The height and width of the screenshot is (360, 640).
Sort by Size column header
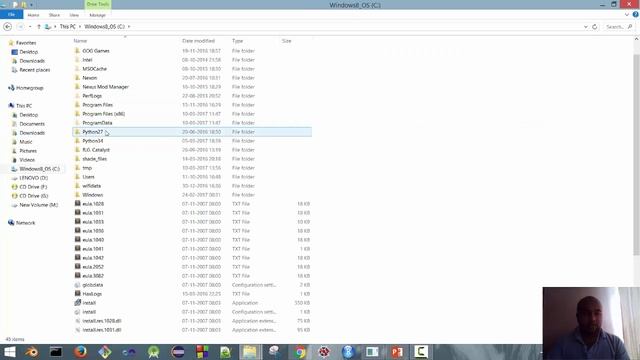click(x=287, y=41)
